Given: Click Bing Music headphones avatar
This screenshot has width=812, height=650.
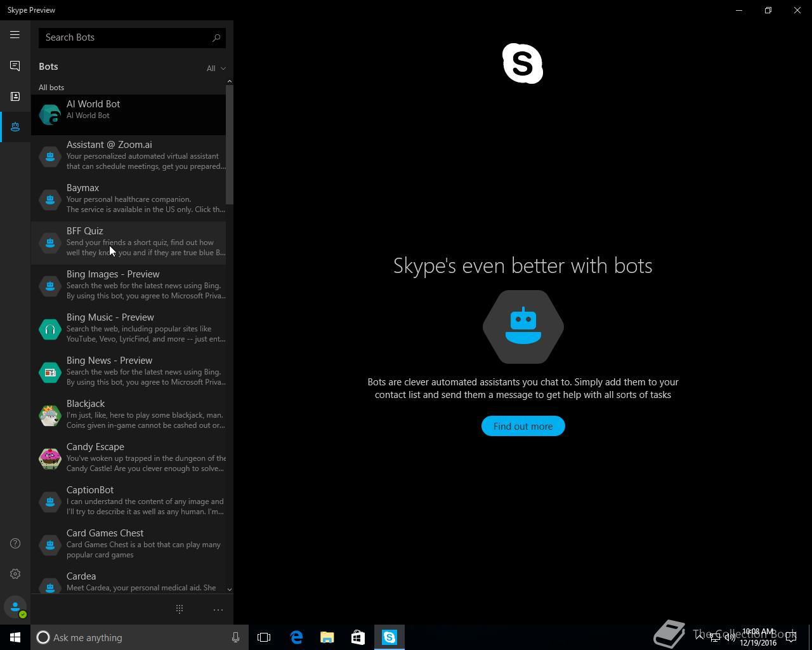Looking at the screenshot, I should [x=50, y=329].
